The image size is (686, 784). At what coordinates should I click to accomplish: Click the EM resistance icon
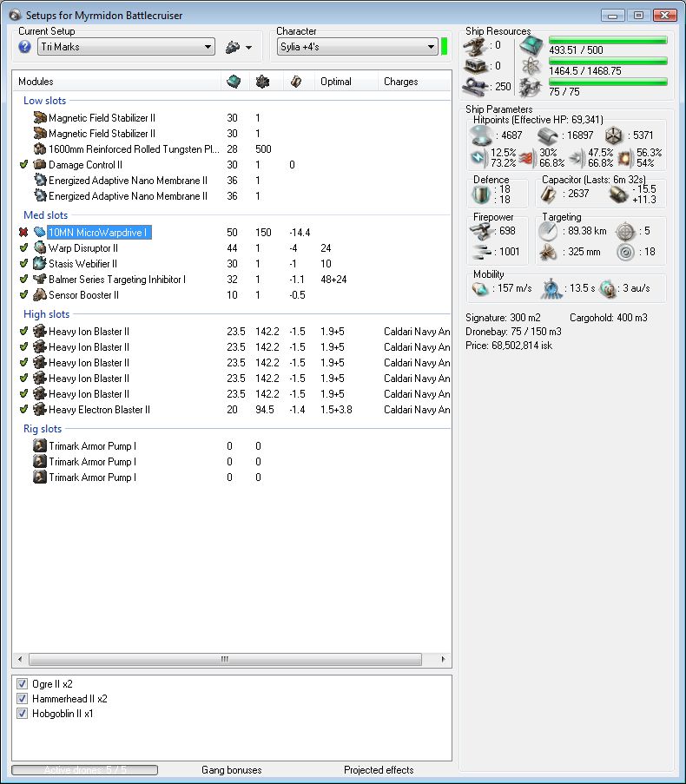tap(479, 158)
